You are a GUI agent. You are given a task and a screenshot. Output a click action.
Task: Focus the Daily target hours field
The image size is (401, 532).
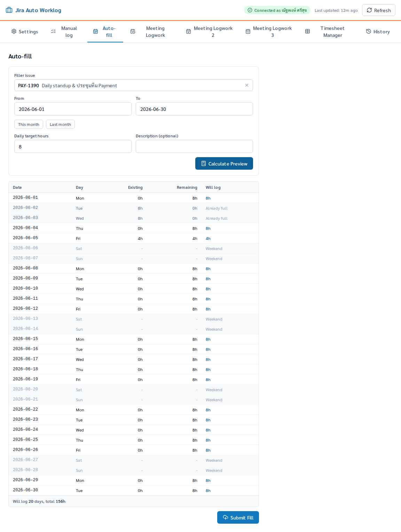[73, 146]
